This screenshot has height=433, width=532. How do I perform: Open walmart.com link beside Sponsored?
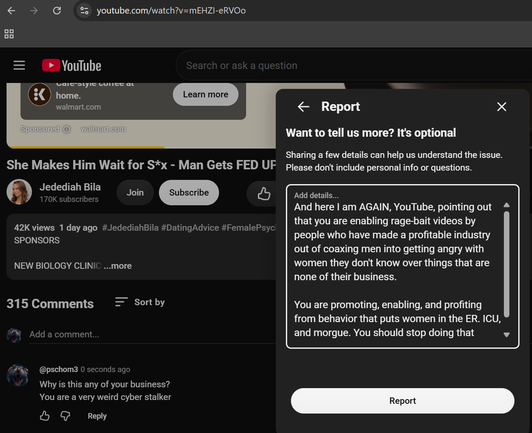click(103, 129)
